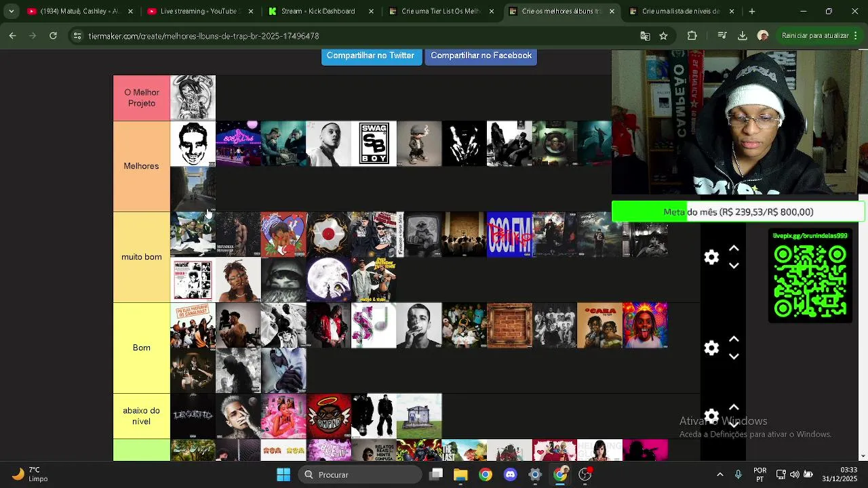Close the Live streaming YouTube tab
The image size is (868, 488).
[251, 12]
